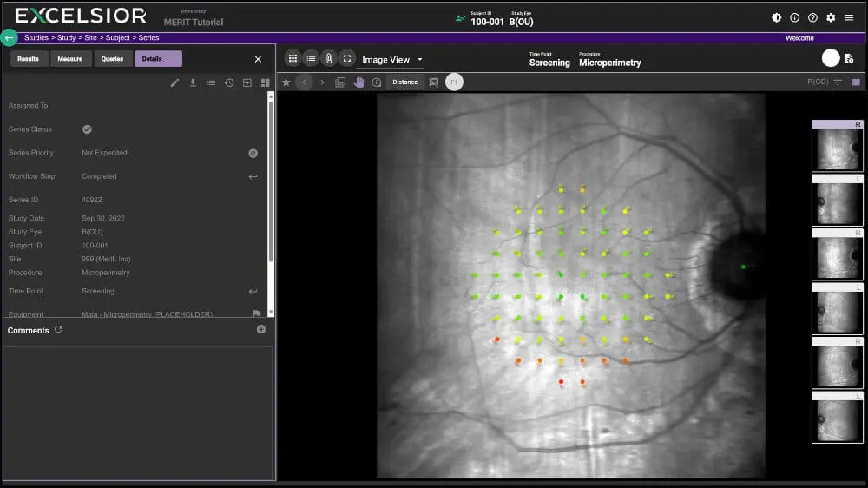This screenshot has height=488, width=868.
Task: Click the Distance measurement button
Action: click(404, 82)
